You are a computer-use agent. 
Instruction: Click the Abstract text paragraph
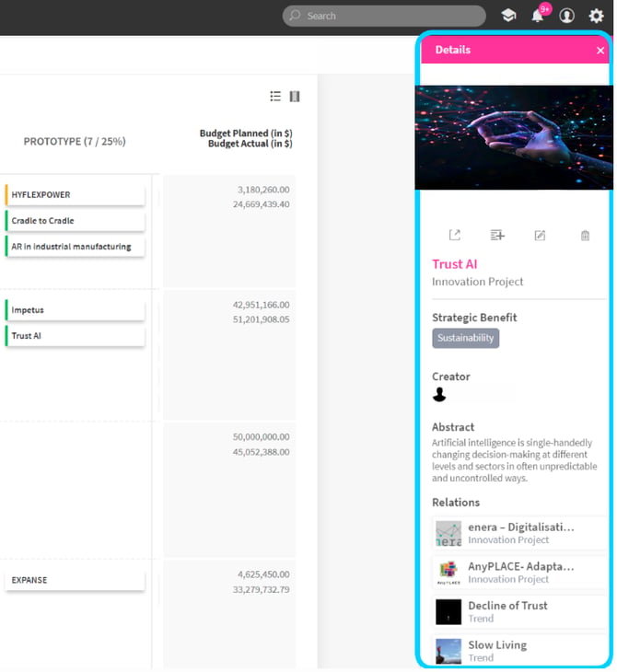click(514, 460)
